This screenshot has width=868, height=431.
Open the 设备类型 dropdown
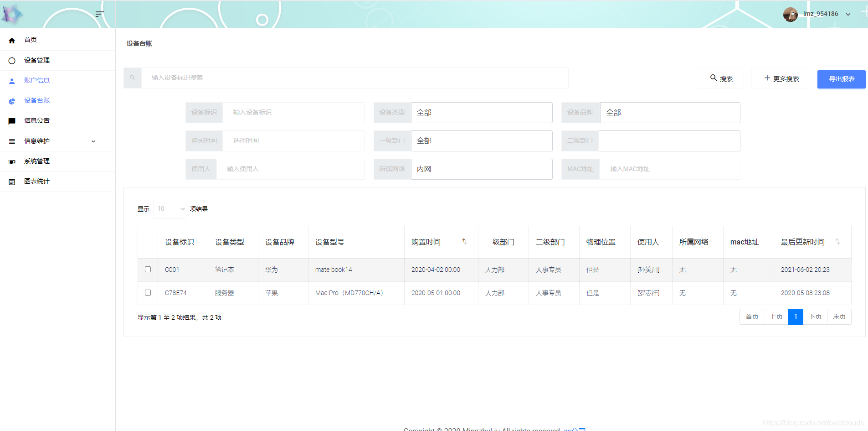[482, 113]
